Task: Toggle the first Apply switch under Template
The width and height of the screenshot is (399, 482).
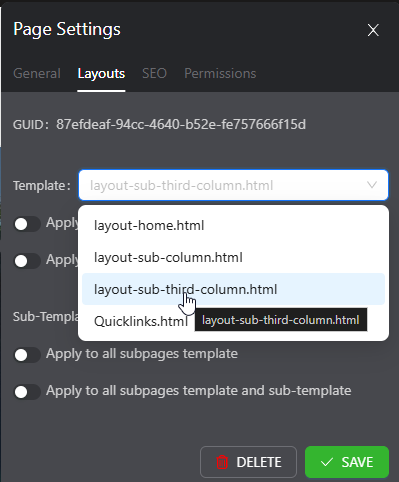Action: tap(27, 224)
